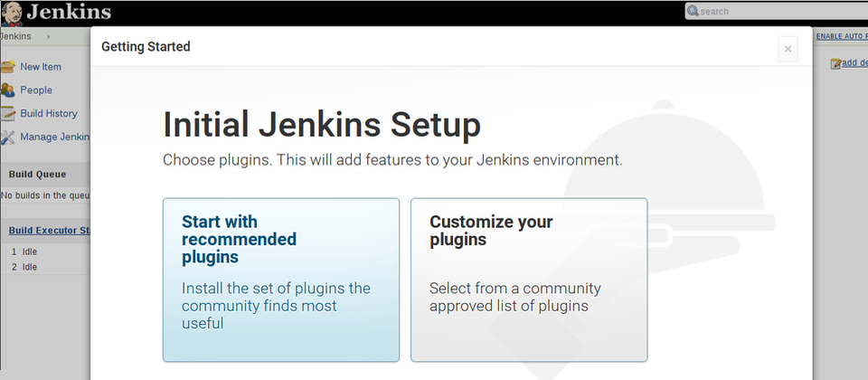Click the Build Queue panel header

(x=45, y=175)
